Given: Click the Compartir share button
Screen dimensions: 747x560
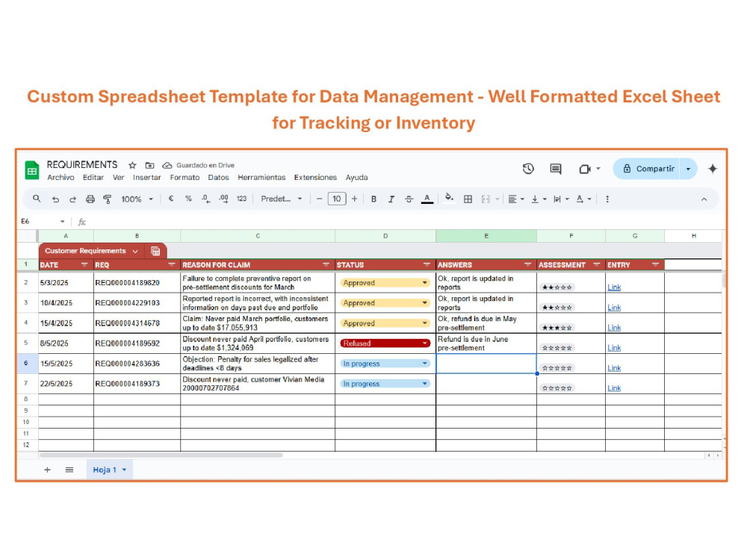Looking at the screenshot, I should pos(647,169).
